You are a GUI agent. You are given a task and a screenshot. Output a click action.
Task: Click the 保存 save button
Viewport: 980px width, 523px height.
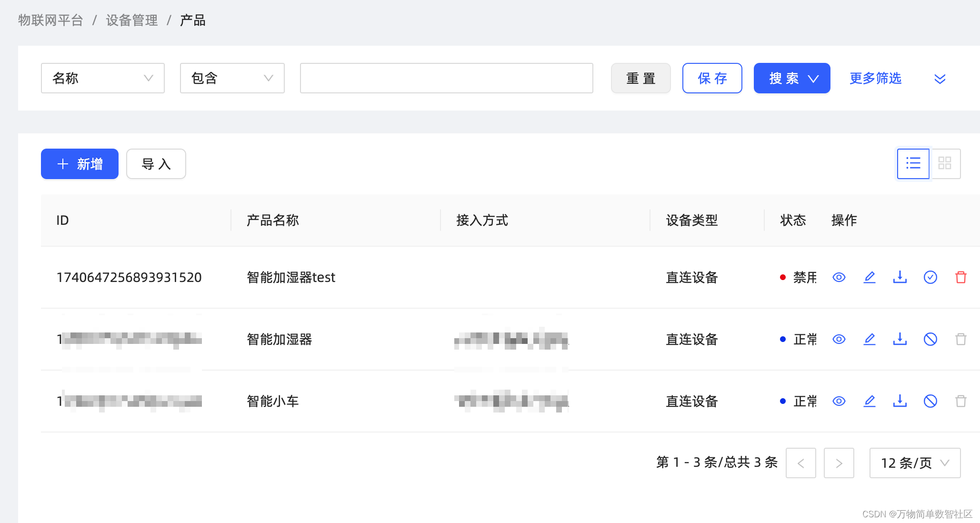click(712, 78)
